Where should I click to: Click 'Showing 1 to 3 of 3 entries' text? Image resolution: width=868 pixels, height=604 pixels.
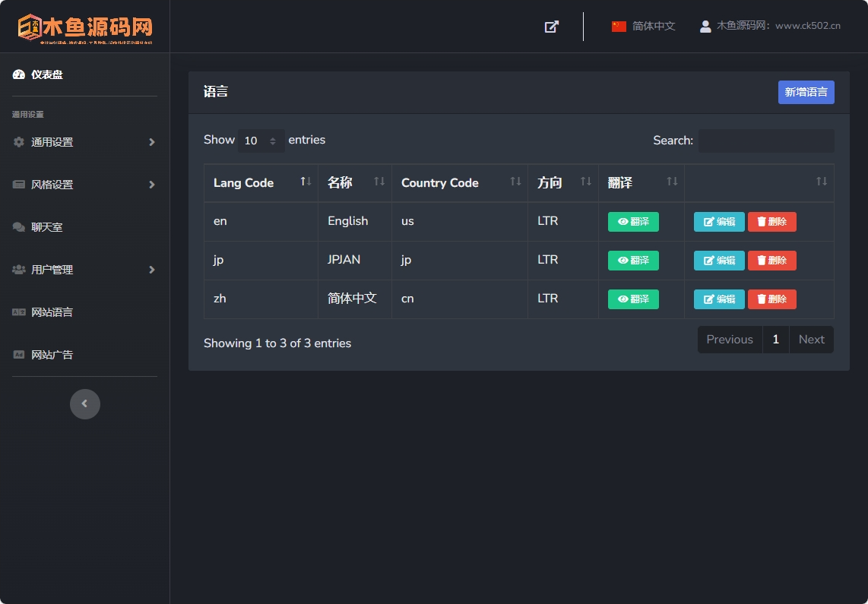tap(277, 343)
